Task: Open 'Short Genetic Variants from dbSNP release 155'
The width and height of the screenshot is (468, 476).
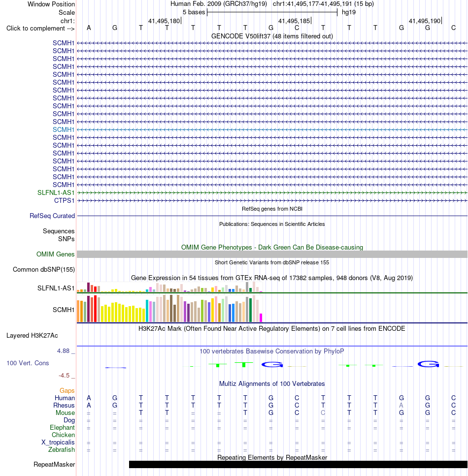Action: [272, 262]
